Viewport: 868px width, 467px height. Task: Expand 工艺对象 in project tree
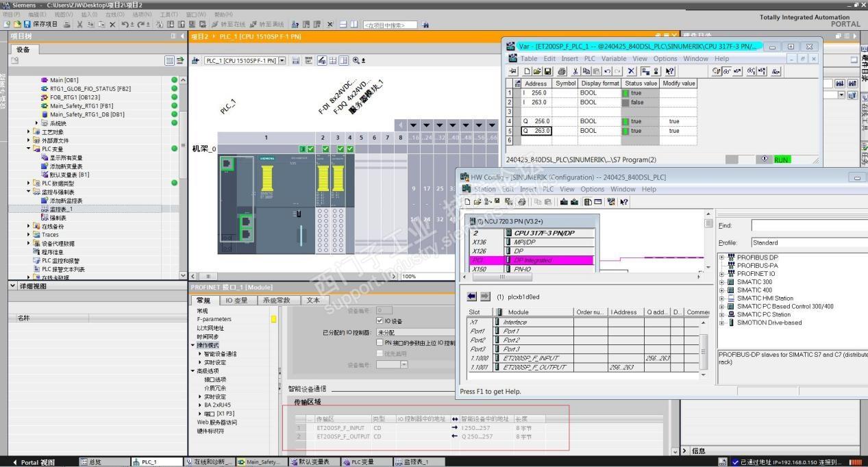29,131
